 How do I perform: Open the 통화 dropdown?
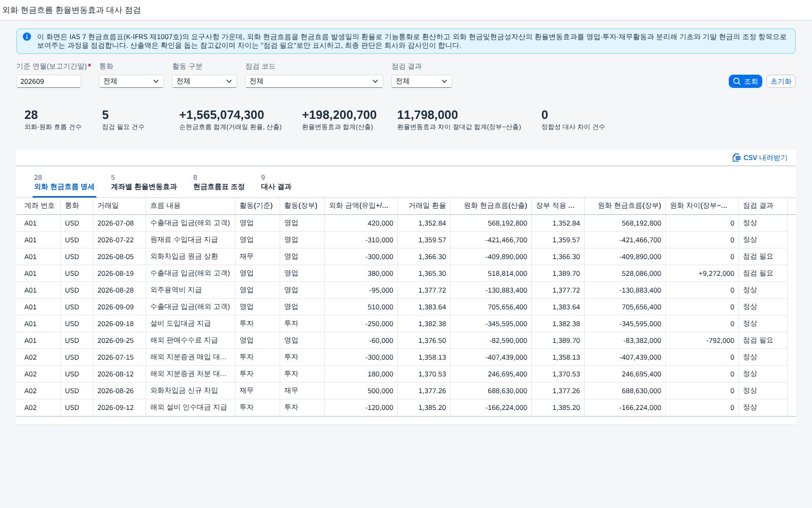(131, 81)
